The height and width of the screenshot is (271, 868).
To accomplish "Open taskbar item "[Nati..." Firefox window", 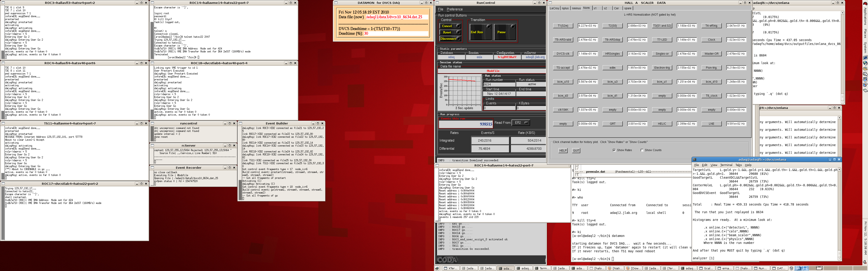I will pos(615,268).
